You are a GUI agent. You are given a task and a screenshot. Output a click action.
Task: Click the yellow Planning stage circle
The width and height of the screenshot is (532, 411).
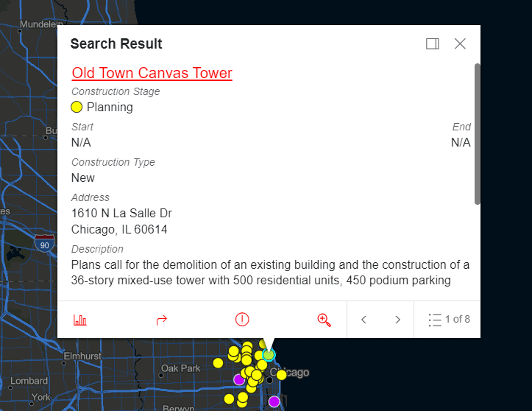(77, 107)
